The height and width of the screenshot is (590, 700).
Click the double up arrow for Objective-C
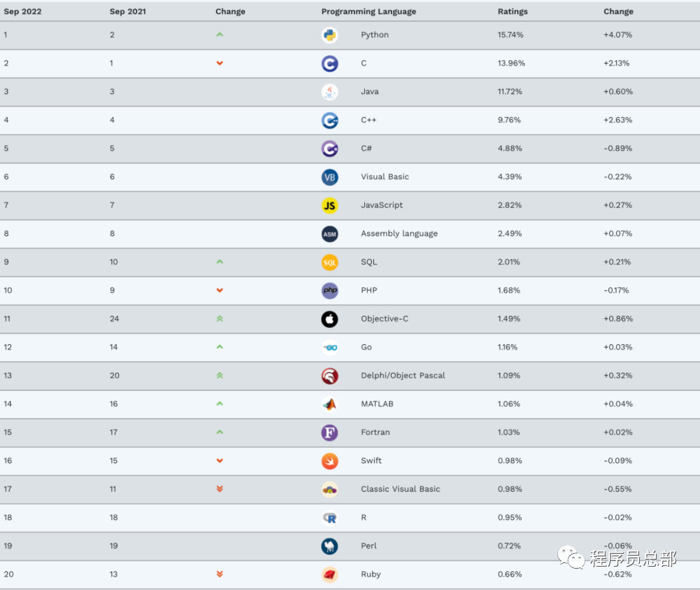[220, 318]
